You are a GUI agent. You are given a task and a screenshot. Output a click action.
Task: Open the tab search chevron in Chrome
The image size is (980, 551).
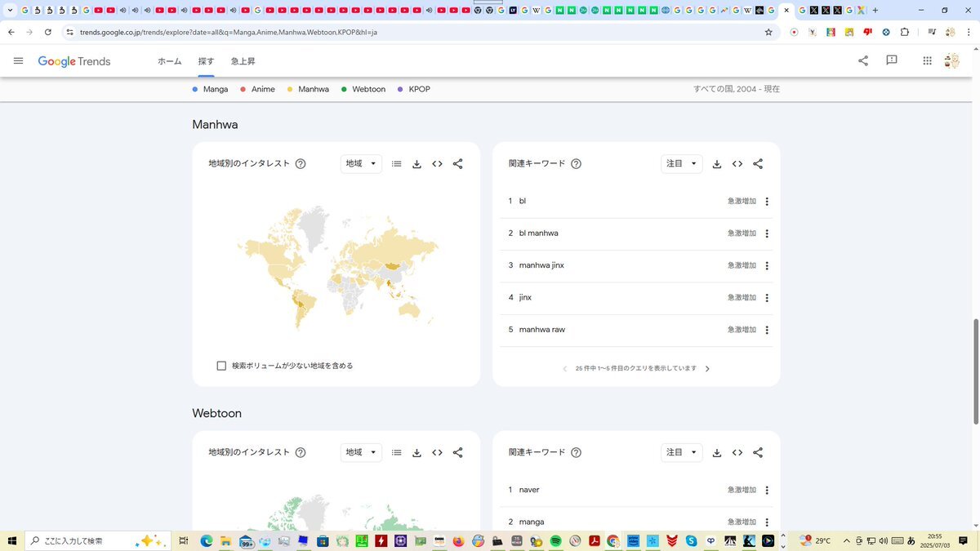(11, 11)
